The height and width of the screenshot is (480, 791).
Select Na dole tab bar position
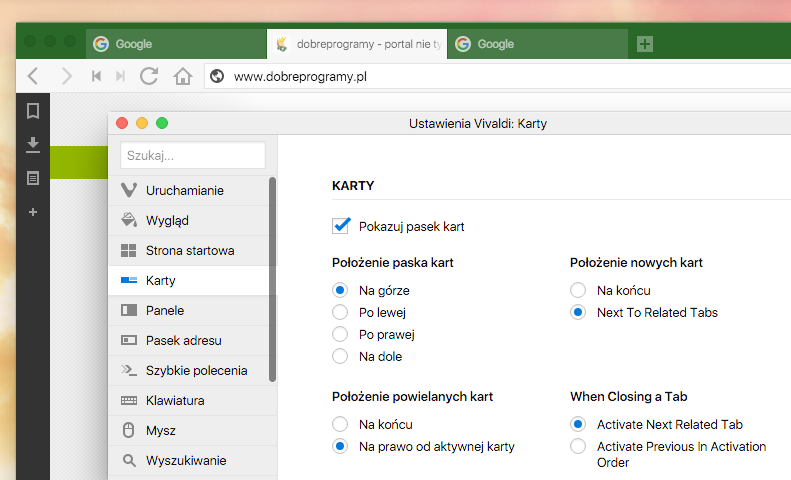point(341,356)
